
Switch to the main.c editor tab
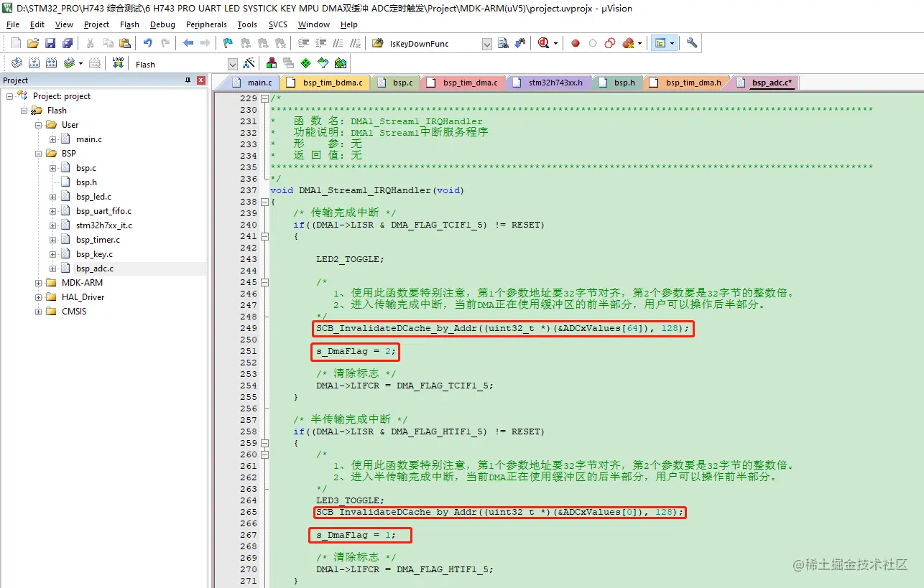point(252,83)
